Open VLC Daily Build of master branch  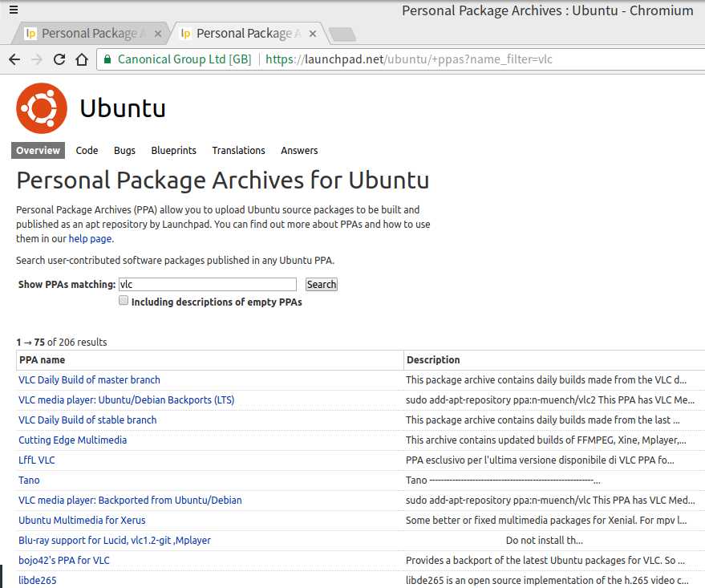pyautogui.click(x=89, y=380)
